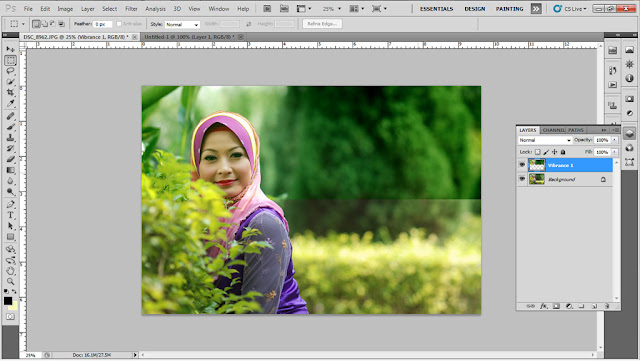Toggle lock position
This screenshot has height=361, width=640.
[x=554, y=152]
